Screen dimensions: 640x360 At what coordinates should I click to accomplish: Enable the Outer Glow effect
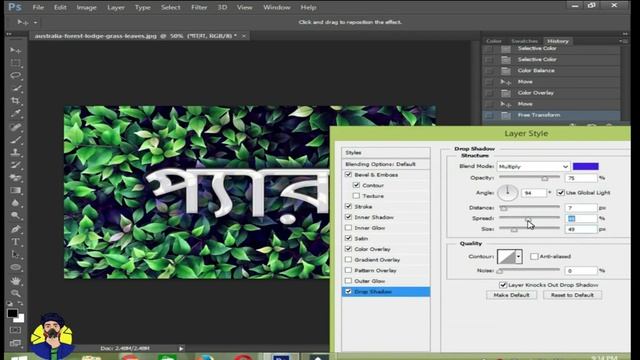(348, 280)
